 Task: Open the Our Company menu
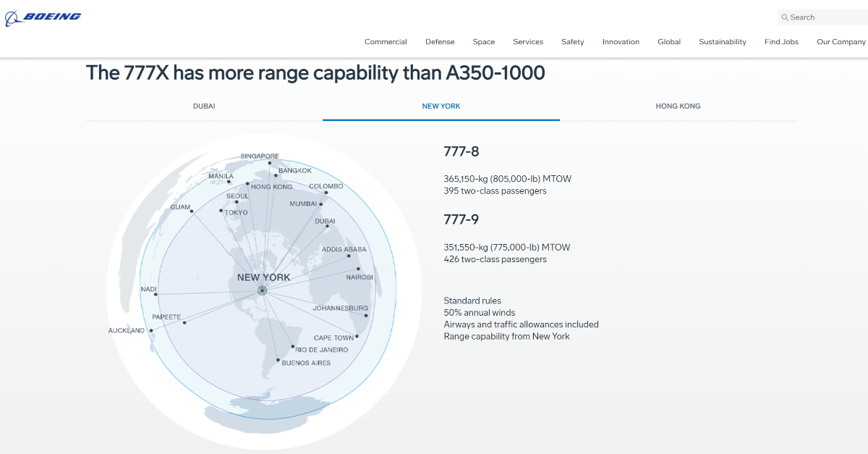click(841, 42)
